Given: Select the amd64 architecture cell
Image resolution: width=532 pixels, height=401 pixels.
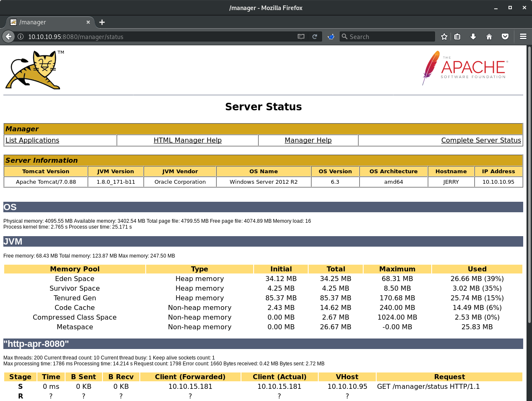Looking at the screenshot, I should pyautogui.click(x=393, y=182).
